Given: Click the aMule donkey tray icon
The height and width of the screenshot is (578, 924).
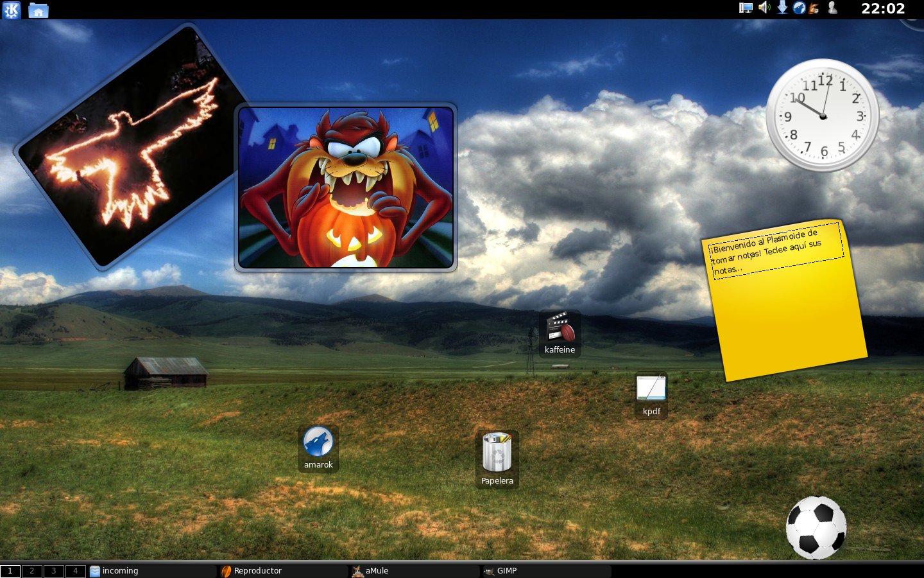Looking at the screenshot, I should [x=814, y=8].
